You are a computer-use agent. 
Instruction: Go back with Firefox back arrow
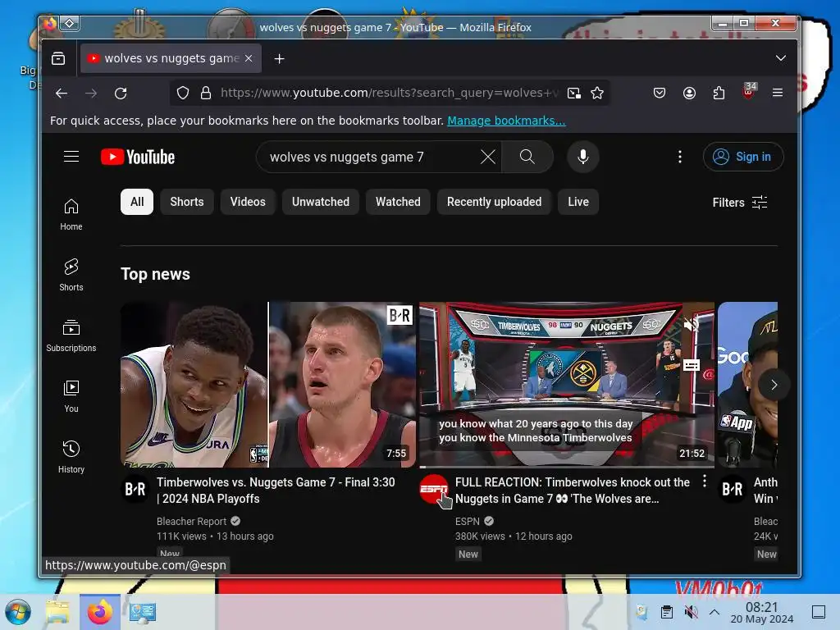click(x=62, y=94)
